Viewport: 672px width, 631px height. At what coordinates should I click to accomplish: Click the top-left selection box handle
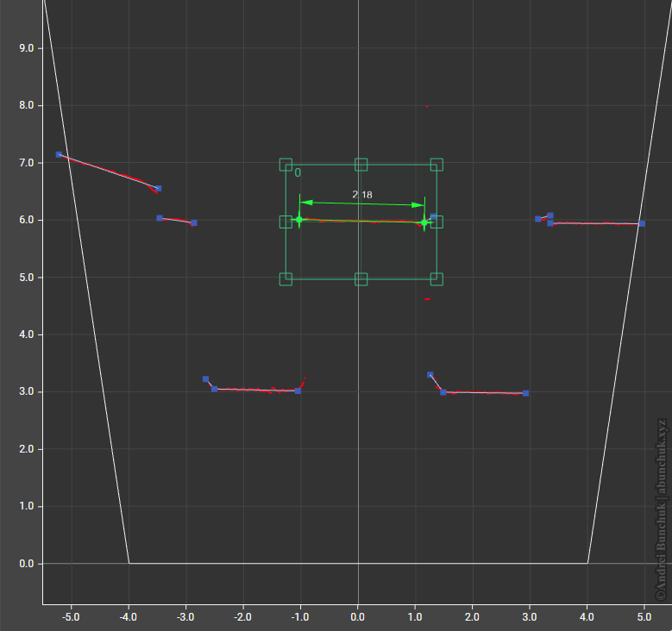[x=286, y=165]
